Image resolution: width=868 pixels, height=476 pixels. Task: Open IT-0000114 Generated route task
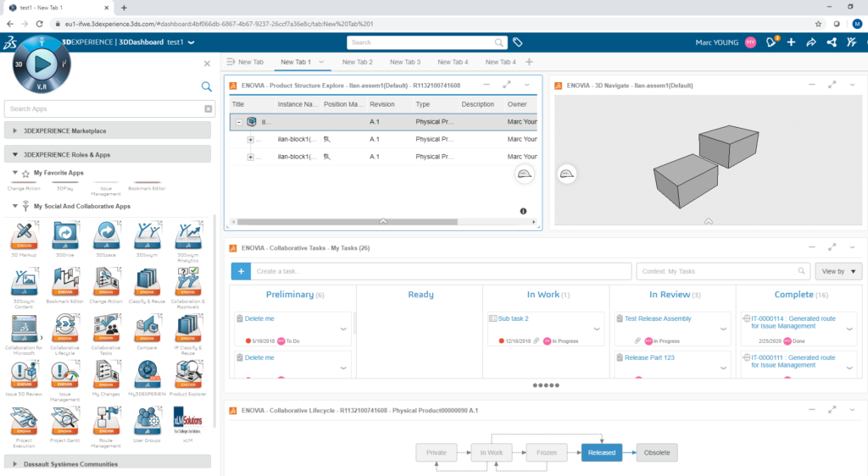point(793,323)
